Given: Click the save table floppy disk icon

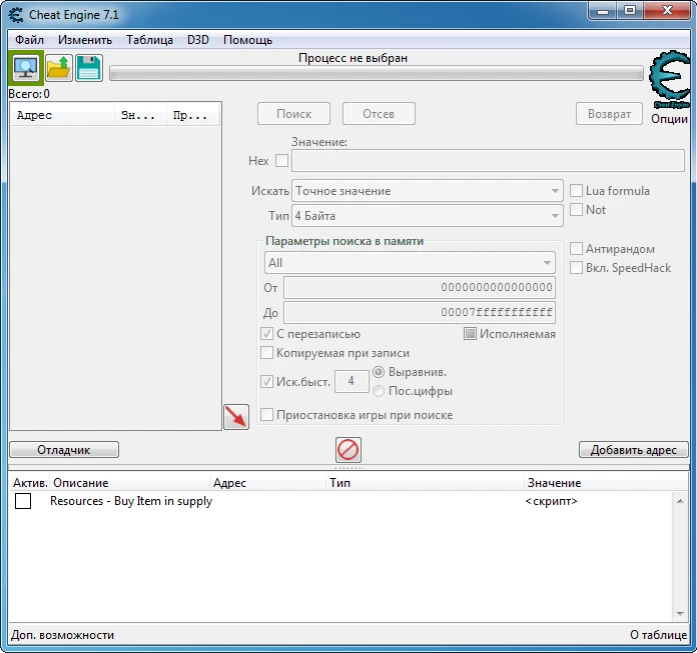Looking at the screenshot, I should click(89, 68).
